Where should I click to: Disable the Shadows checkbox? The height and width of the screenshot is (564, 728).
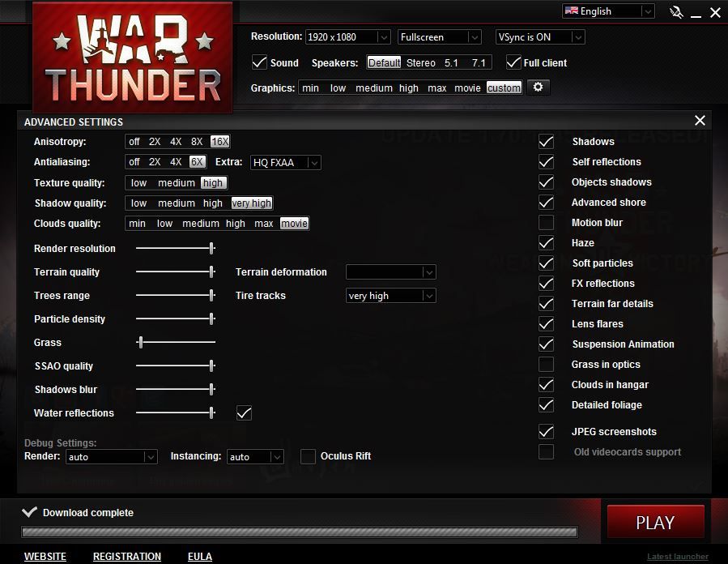click(x=546, y=142)
